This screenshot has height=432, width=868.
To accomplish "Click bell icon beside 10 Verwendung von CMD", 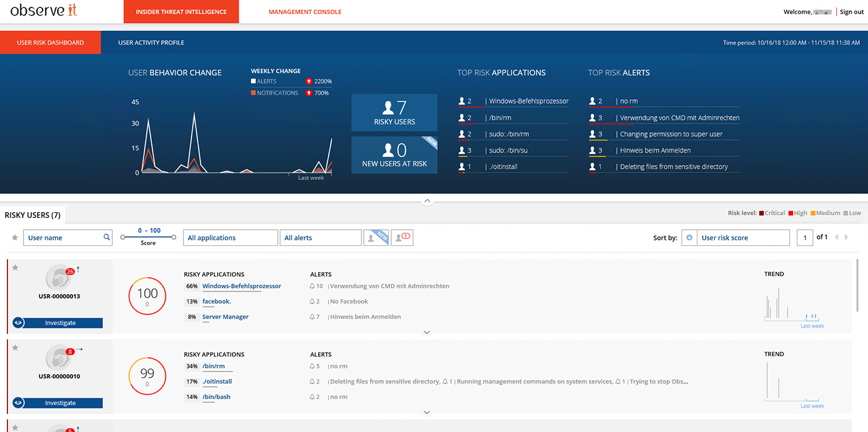I will 312,286.
